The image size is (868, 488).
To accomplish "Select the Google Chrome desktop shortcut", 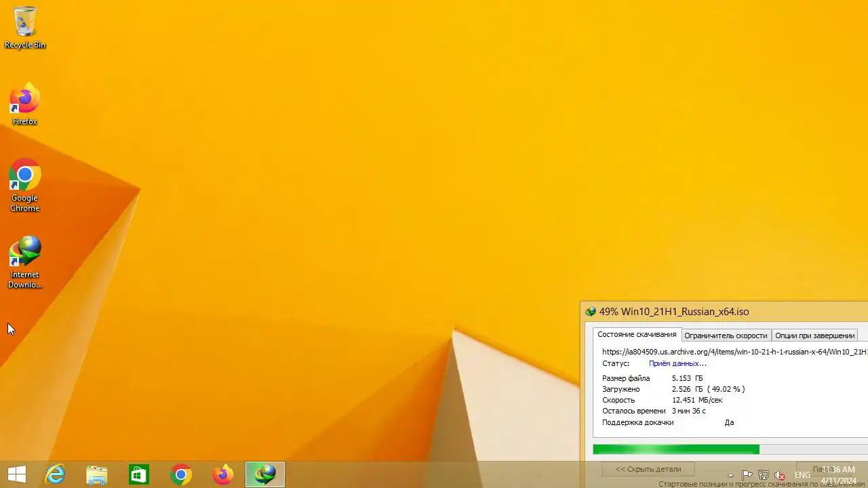I will (25, 185).
